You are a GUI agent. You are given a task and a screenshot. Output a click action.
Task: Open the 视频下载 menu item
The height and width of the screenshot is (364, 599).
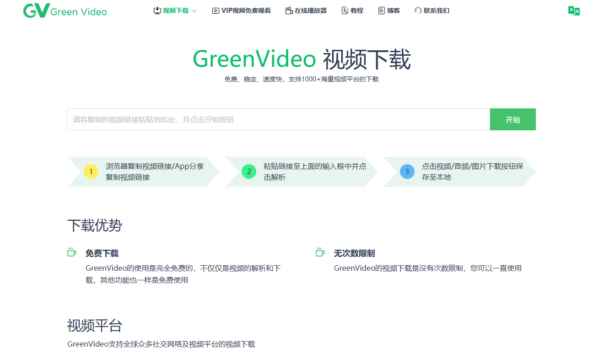pyautogui.click(x=176, y=11)
